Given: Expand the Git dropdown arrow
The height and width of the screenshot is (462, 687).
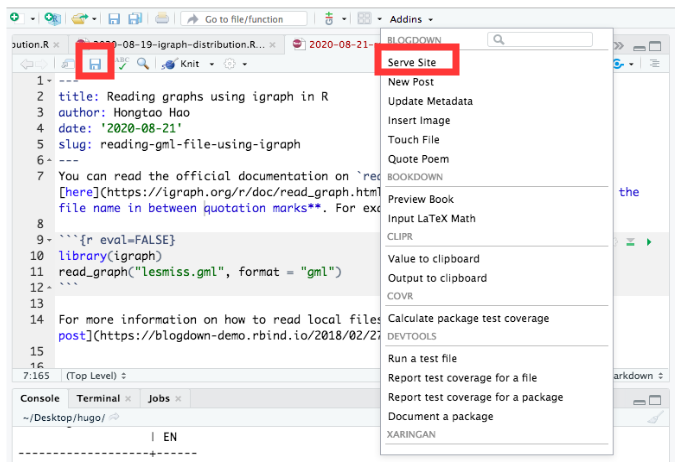Looking at the screenshot, I should [344, 19].
